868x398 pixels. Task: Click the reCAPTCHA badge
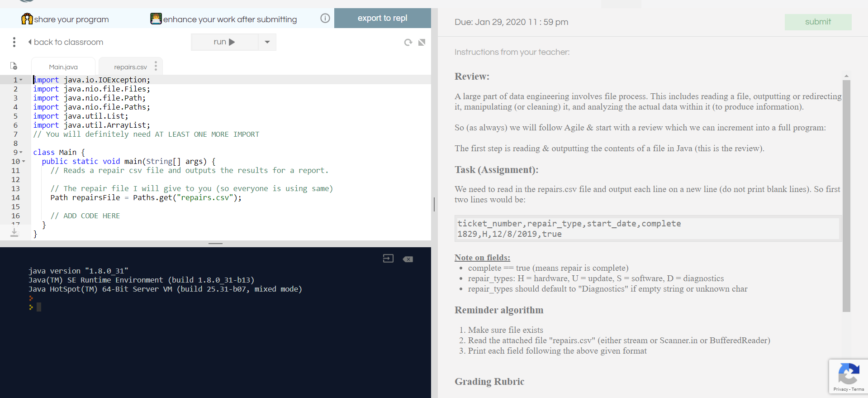[x=848, y=377]
